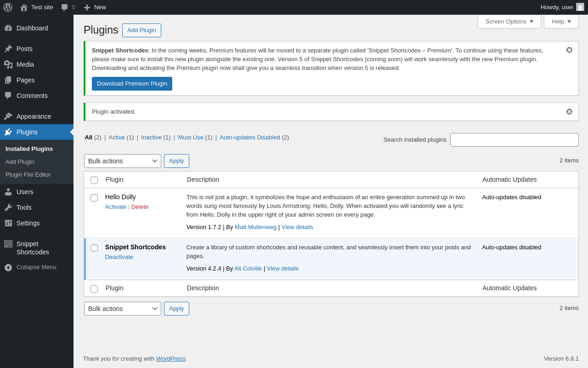Select the Version 6.8.1 footer text
This screenshot has width=588, height=368.
click(561, 359)
